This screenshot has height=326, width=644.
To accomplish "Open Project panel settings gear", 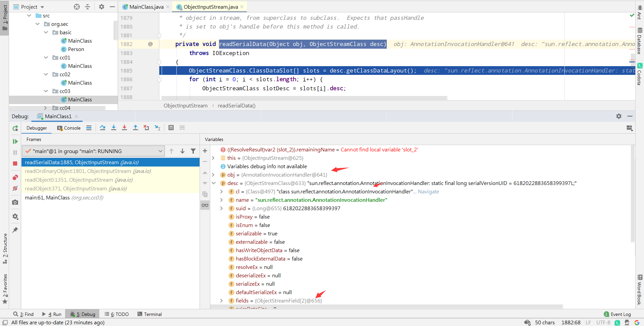I will click(x=102, y=7).
